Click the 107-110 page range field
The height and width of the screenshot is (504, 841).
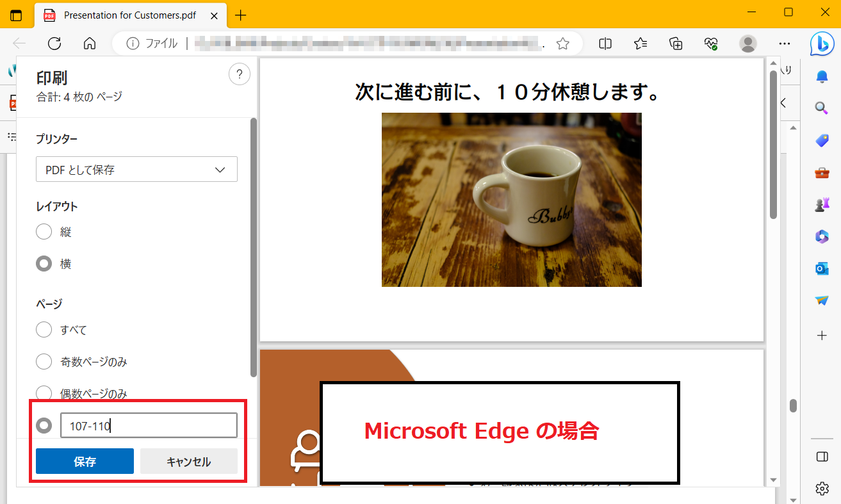149,425
